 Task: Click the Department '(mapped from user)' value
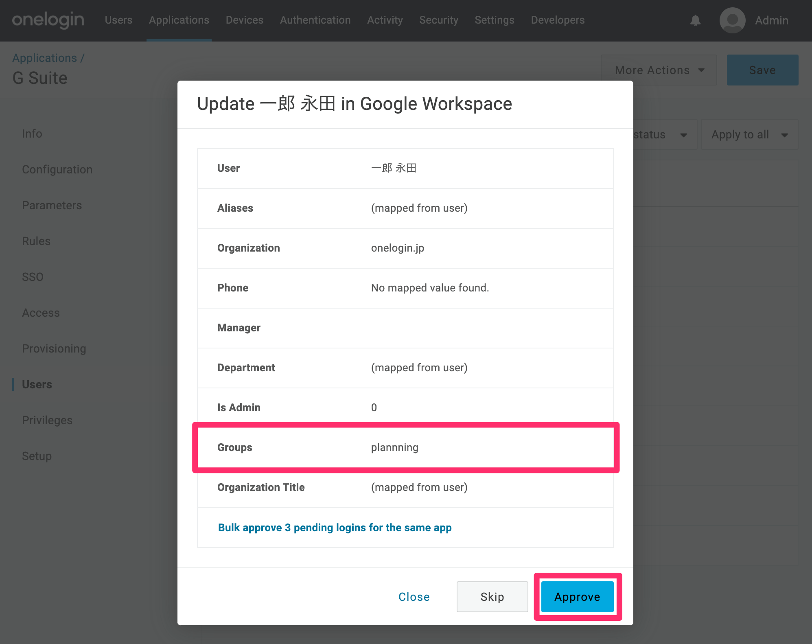click(x=419, y=368)
